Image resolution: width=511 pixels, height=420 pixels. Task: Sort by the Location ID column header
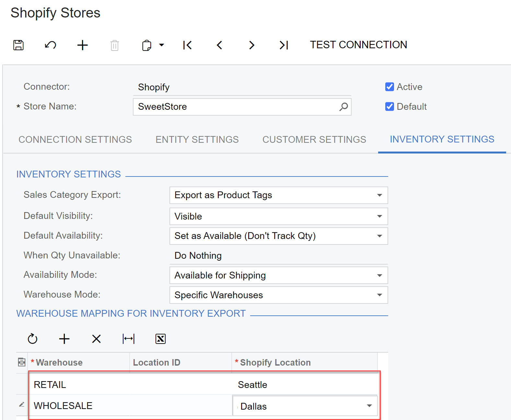(x=180, y=363)
